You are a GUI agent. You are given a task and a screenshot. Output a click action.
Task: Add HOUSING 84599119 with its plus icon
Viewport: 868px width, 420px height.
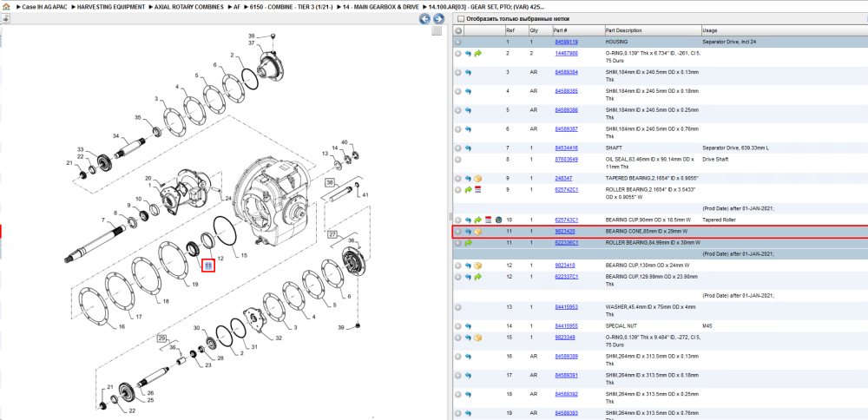point(458,42)
